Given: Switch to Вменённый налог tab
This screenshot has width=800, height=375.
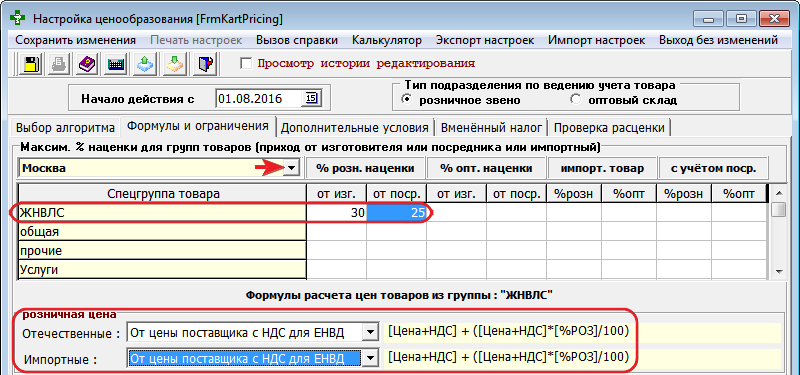Looking at the screenshot, I should pos(492,127).
